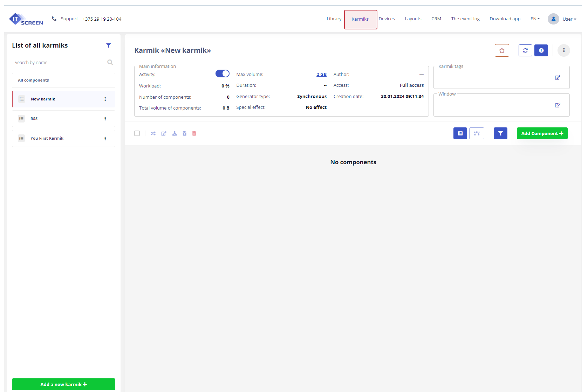588x392 pixels.
Task: Click the refresh karmik icon
Action: click(525, 50)
